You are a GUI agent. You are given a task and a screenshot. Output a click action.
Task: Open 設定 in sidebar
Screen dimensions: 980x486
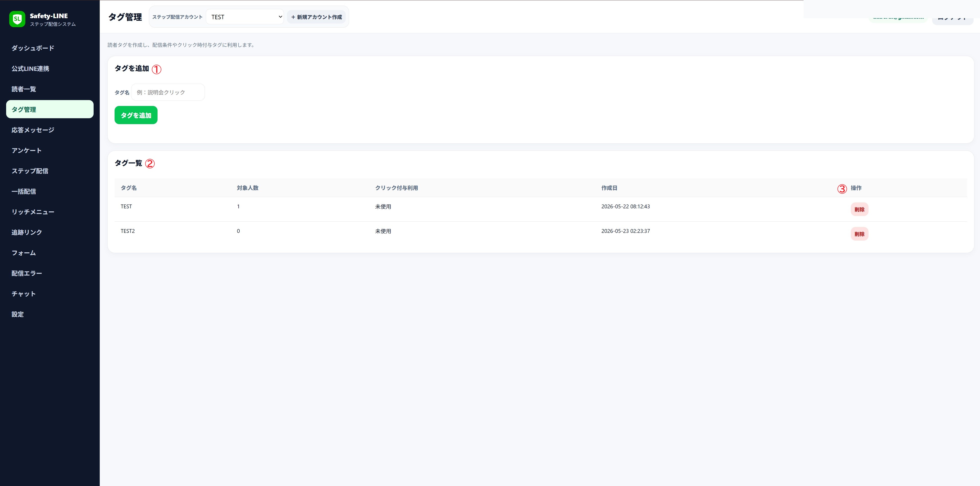(50, 314)
